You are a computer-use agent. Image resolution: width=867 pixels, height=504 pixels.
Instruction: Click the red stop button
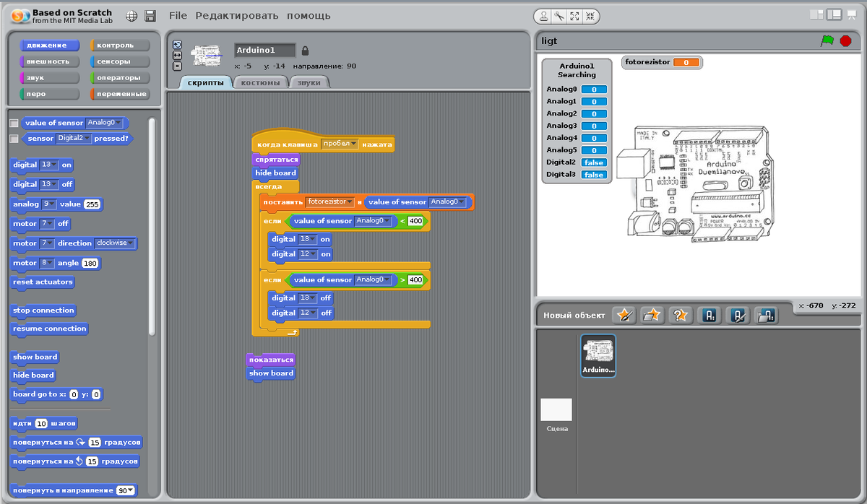click(x=845, y=40)
